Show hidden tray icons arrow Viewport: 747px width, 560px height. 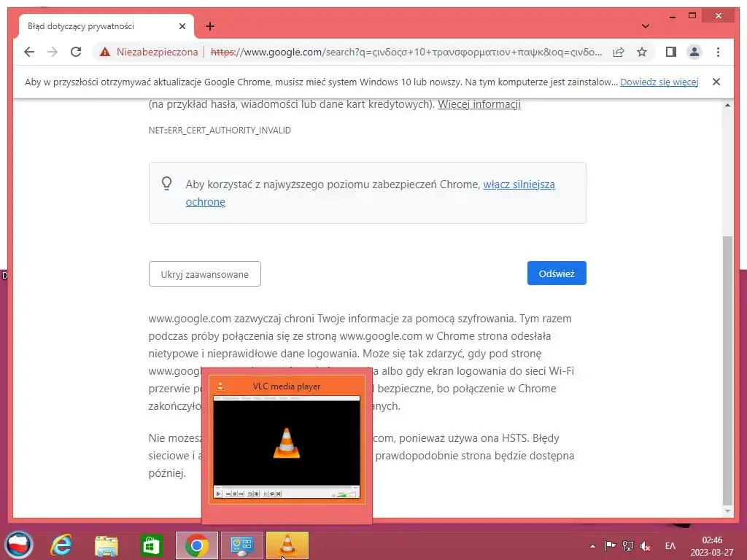[x=592, y=546]
